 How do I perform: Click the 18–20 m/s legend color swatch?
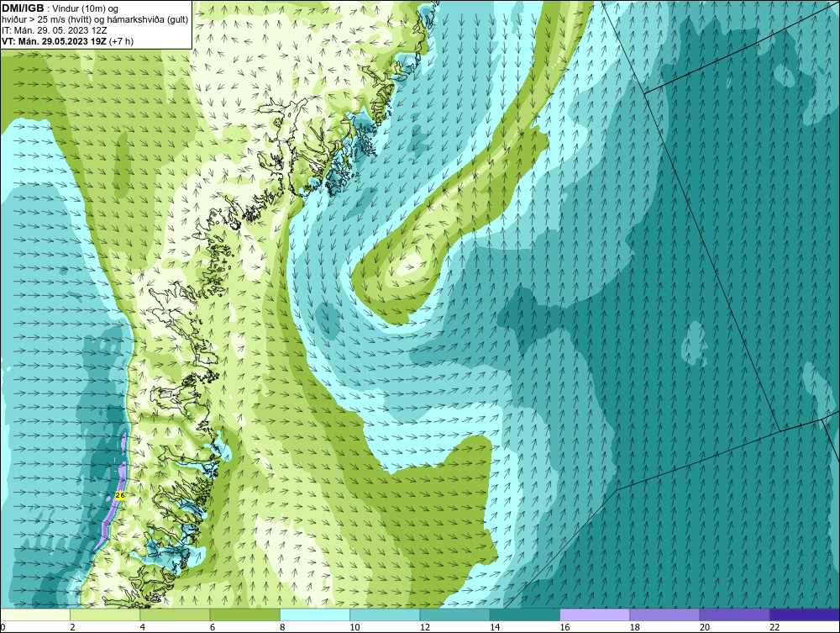[664, 615]
